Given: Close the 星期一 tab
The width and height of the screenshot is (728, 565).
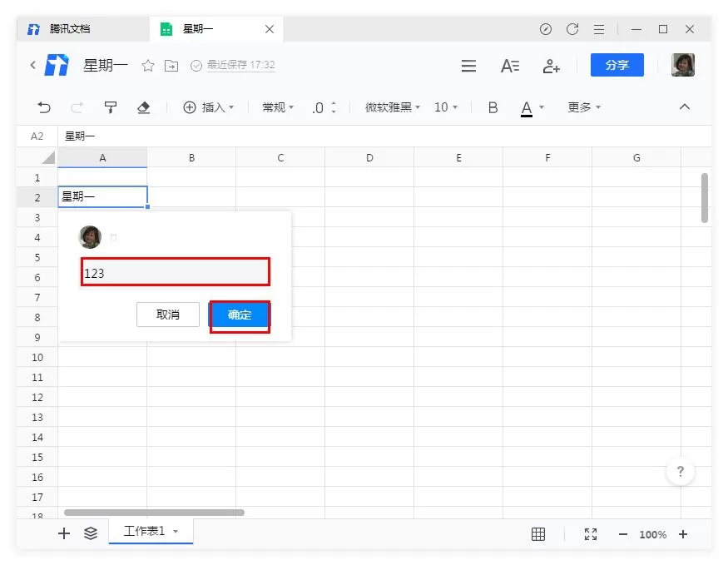Looking at the screenshot, I should point(270,29).
